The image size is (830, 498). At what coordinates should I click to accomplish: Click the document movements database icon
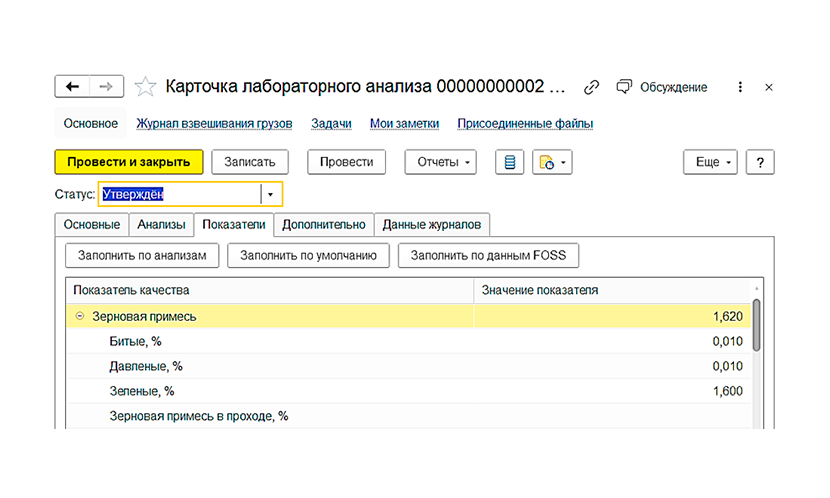[509, 162]
